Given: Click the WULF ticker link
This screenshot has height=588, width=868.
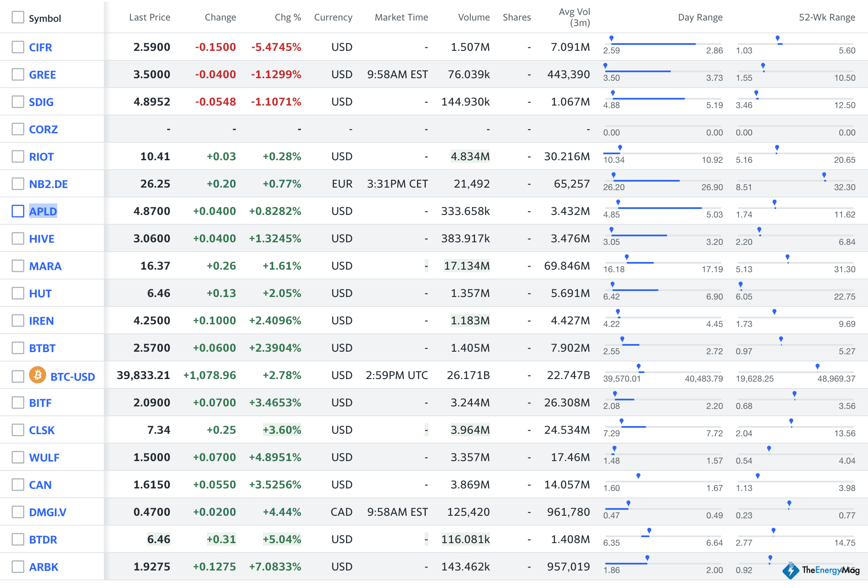Looking at the screenshot, I should 44,458.
